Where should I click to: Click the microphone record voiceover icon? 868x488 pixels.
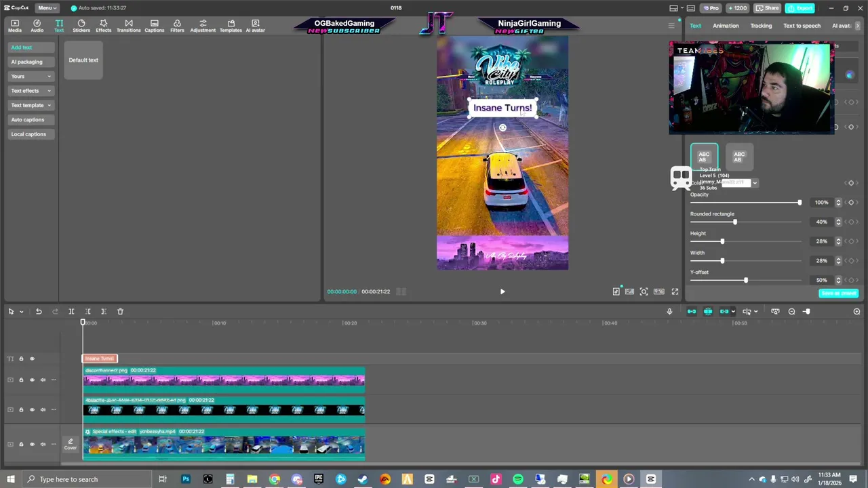coord(669,311)
